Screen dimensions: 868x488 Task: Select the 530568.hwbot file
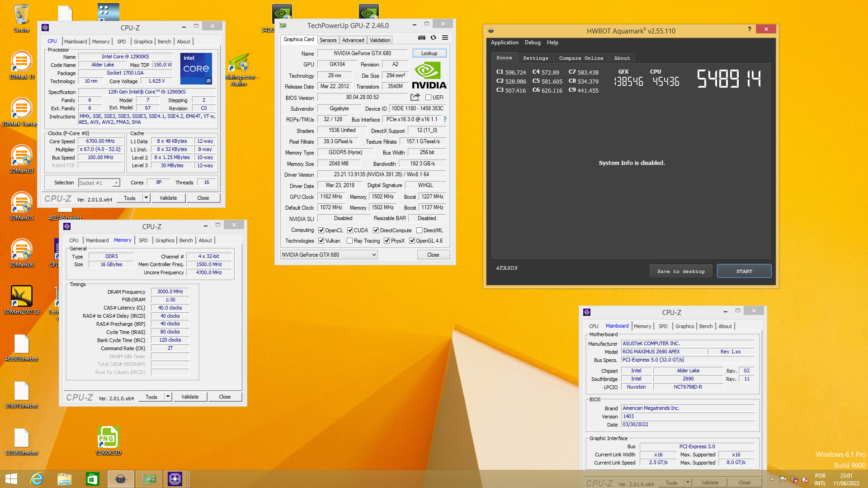[21, 441]
